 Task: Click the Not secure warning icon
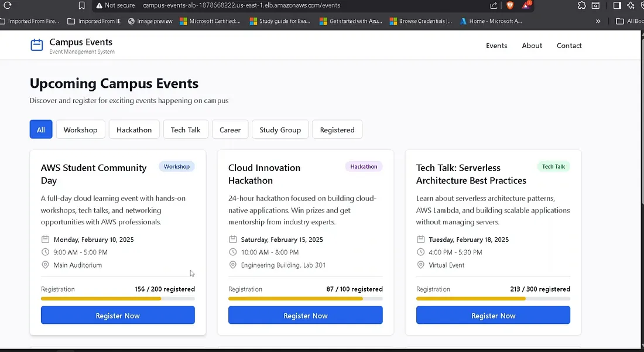[x=99, y=5]
